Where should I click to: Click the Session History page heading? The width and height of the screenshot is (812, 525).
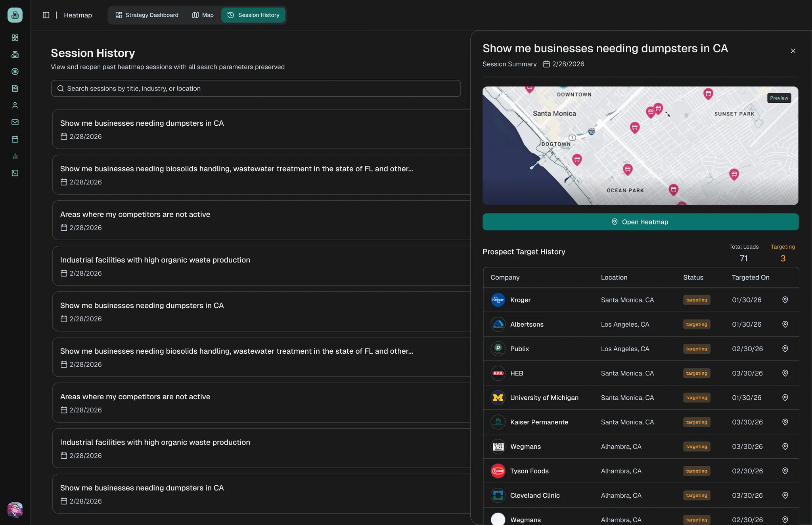point(93,53)
